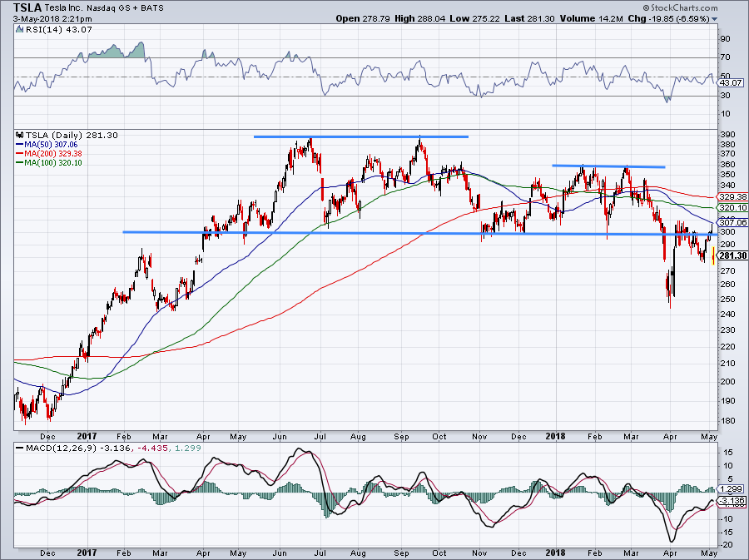Click the MA(100) 320.10 legend text
749x560 pixels.
(x=53, y=163)
